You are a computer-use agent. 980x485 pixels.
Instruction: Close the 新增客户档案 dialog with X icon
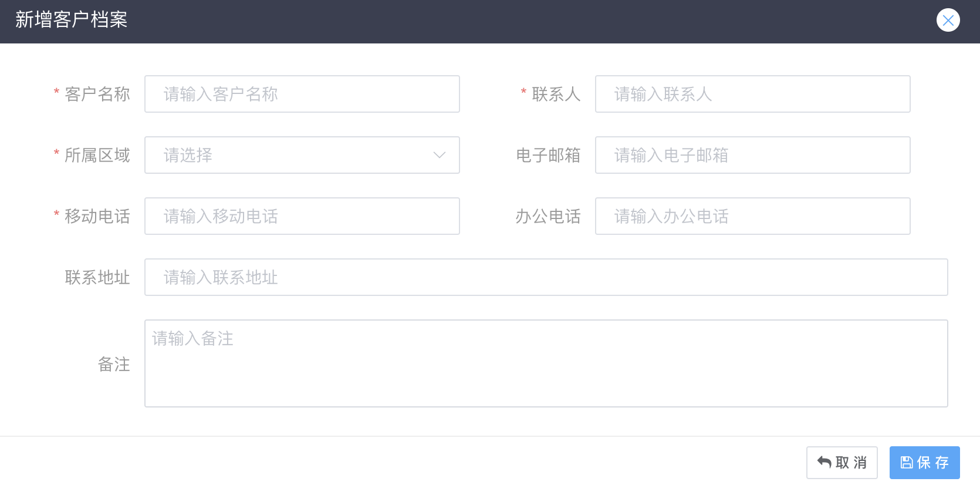click(948, 20)
